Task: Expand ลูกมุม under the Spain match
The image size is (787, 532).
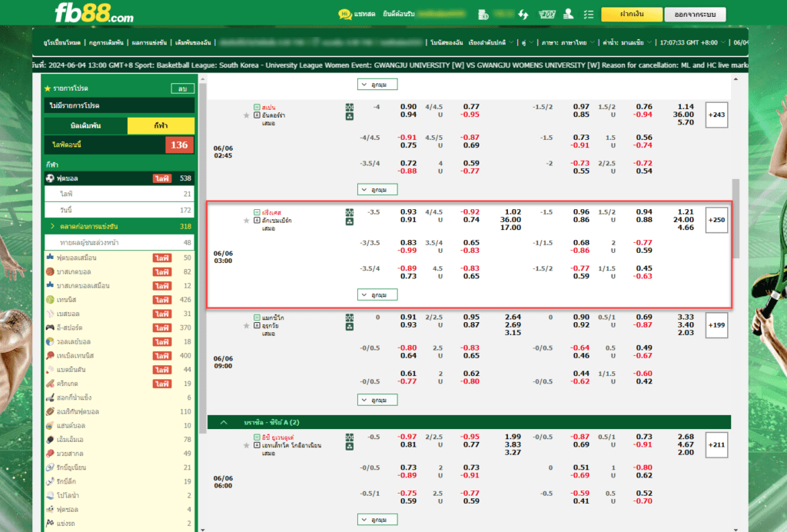Action: (377, 190)
